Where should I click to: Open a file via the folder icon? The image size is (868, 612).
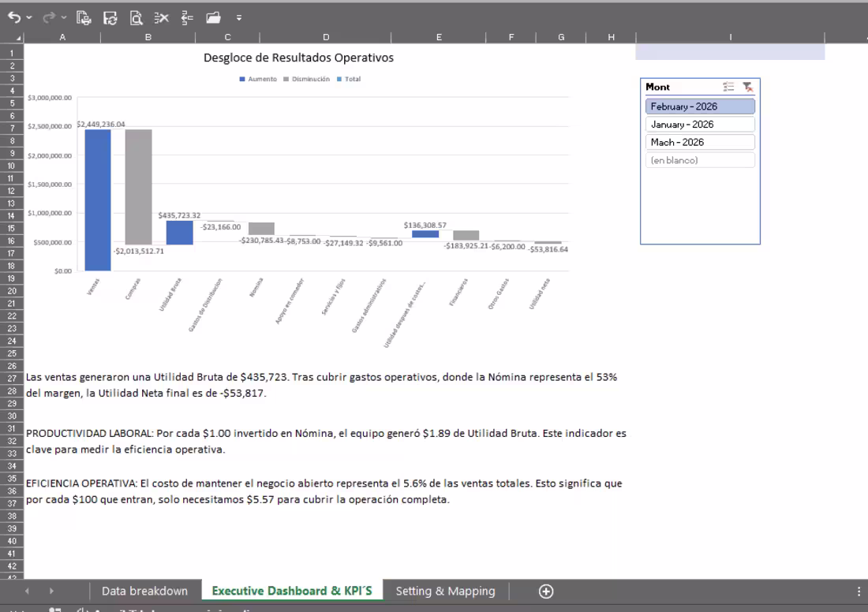(213, 17)
